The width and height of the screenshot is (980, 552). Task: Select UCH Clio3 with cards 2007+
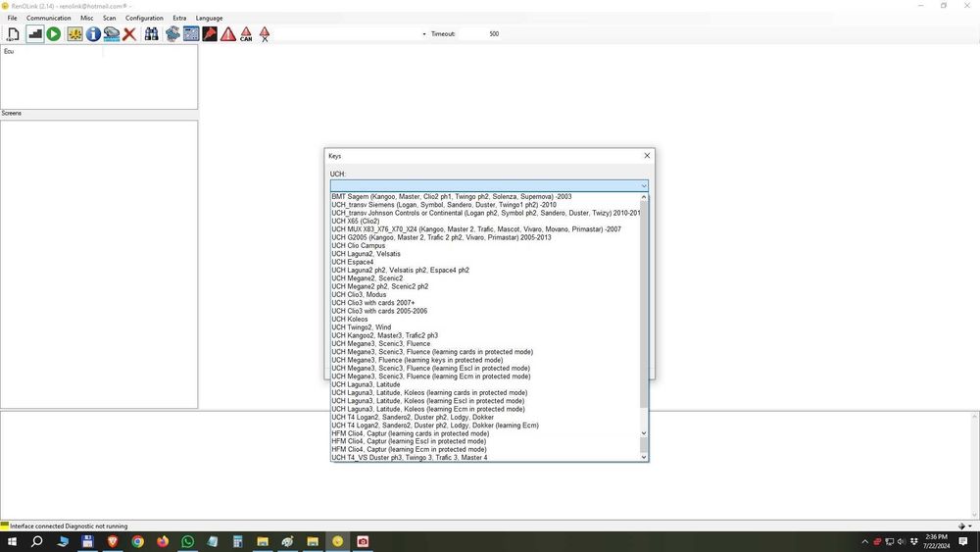[373, 303]
